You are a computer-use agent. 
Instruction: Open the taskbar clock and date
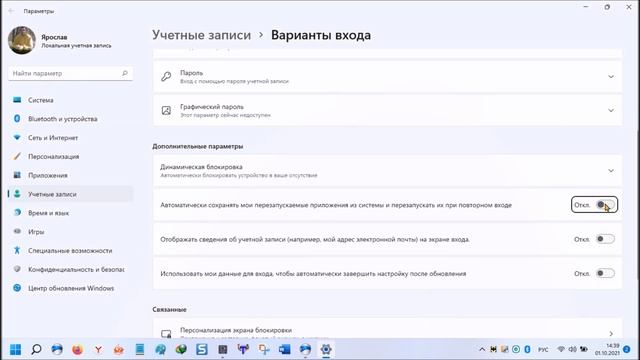(x=607, y=349)
